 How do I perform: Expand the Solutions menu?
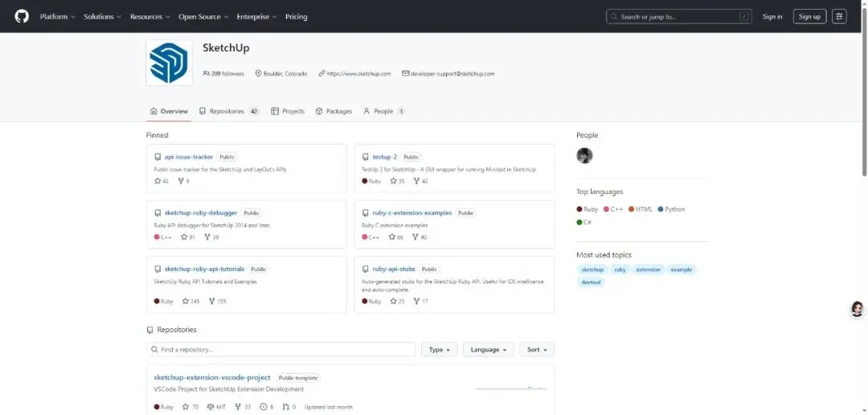coord(102,17)
